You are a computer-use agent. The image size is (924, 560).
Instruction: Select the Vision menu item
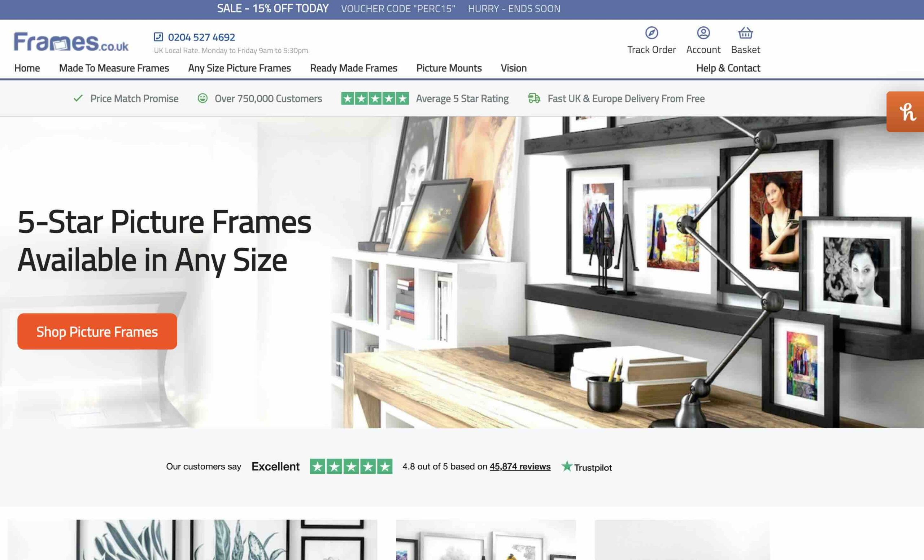[513, 68]
